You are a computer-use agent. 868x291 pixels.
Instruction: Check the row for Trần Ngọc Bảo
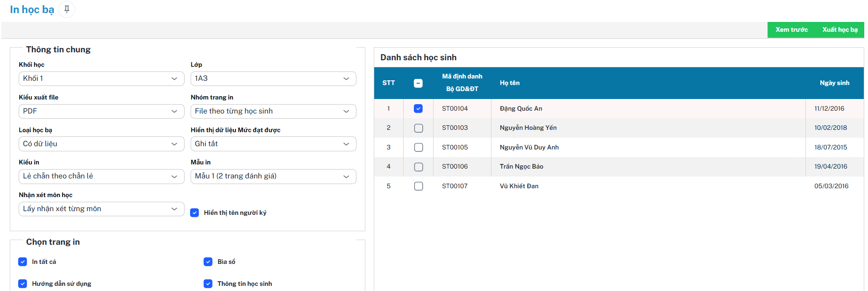(418, 167)
